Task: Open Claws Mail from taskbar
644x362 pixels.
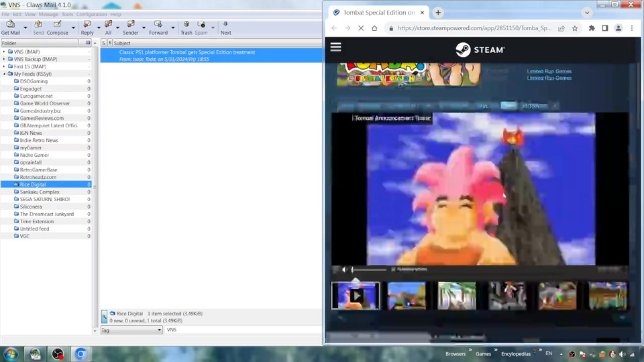Action: pos(36,354)
